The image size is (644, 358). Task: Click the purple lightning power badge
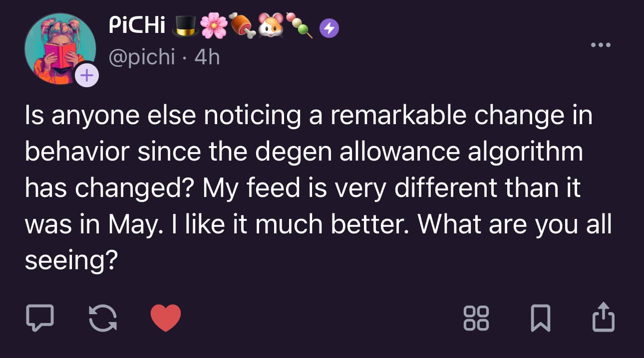(x=329, y=29)
